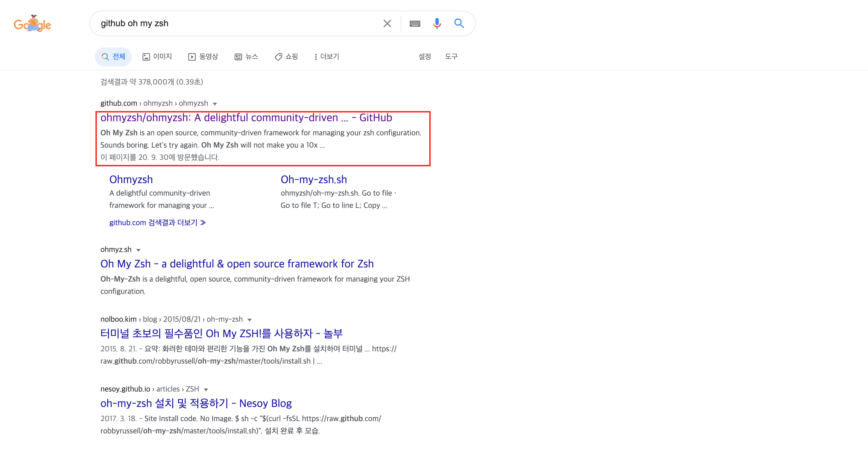Click the search magnifying glass icon

(459, 23)
